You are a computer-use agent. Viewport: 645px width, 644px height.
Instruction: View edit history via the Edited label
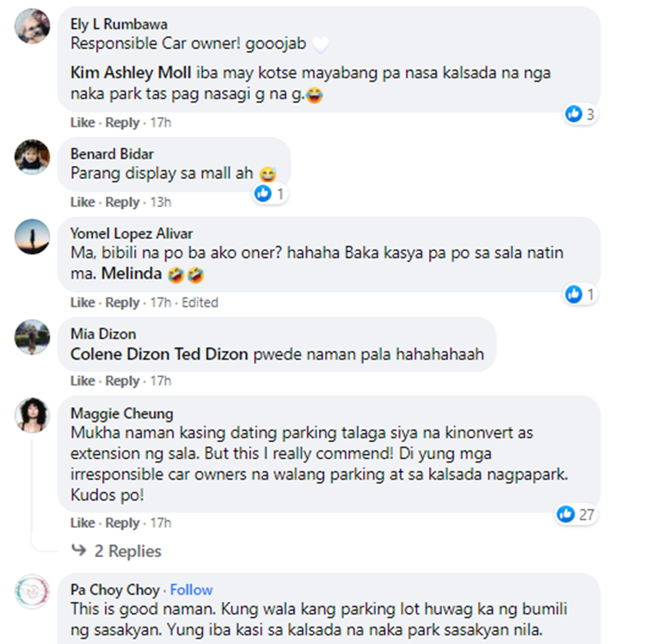200,303
